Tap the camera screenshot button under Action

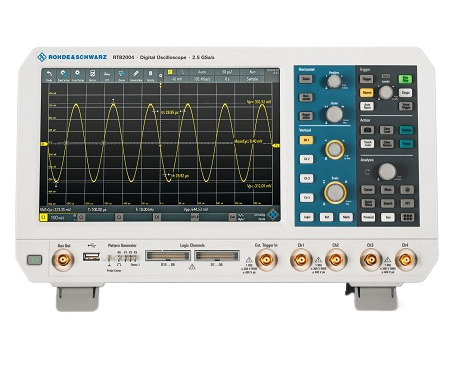click(x=367, y=130)
